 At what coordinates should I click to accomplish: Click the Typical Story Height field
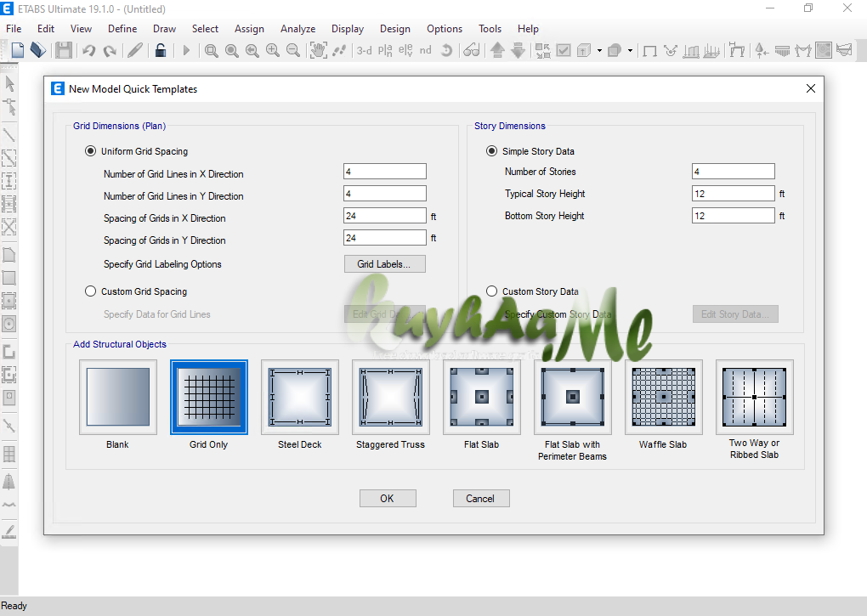coord(734,194)
